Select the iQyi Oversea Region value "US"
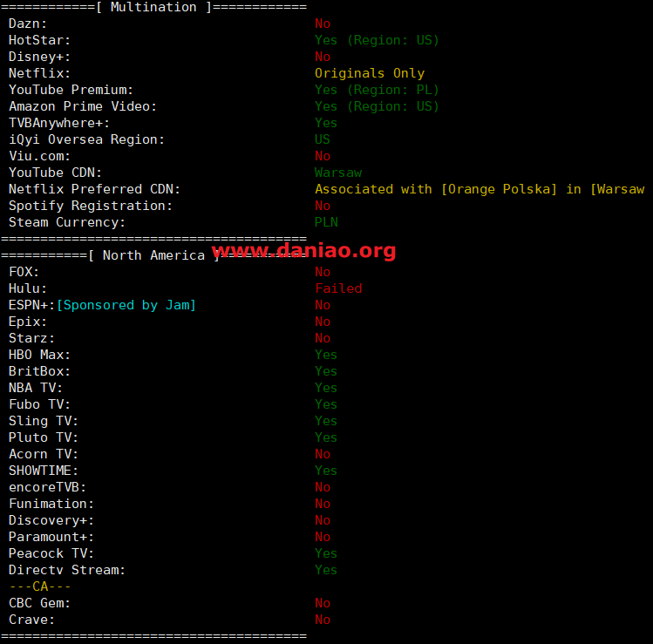 (x=323, y=139)
